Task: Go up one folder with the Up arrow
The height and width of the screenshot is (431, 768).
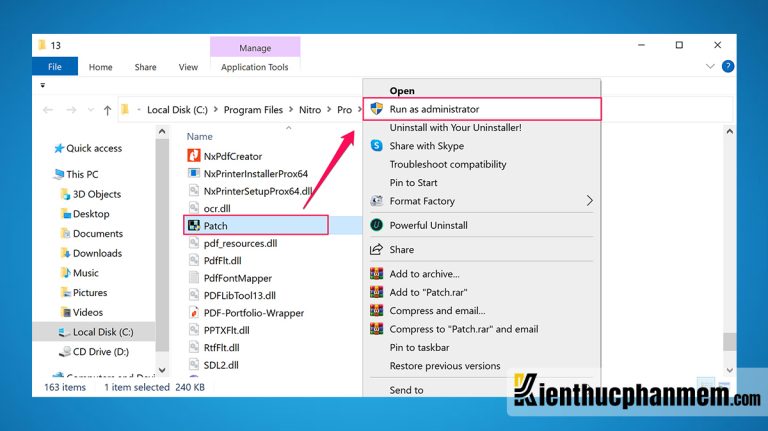Action: point(107,110)
